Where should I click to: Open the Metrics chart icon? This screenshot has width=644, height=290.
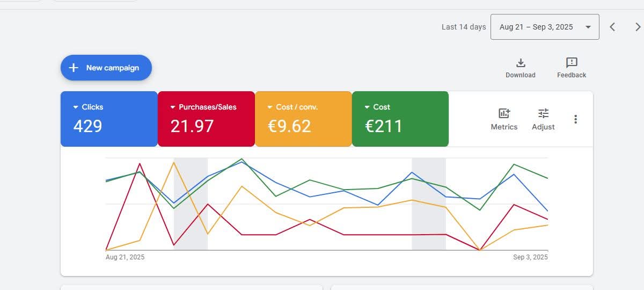pyautogui.click(x=504, y=113)
